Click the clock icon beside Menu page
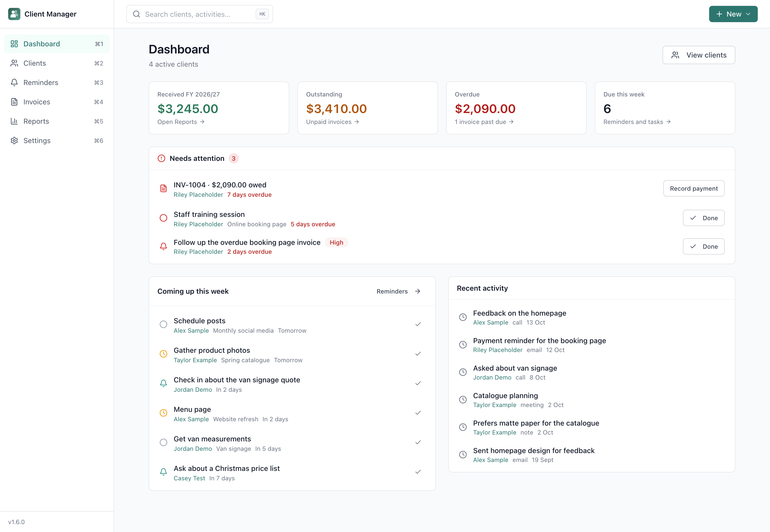Image resolution: width=770 pixels, height=532 pixels. point(163,413)
